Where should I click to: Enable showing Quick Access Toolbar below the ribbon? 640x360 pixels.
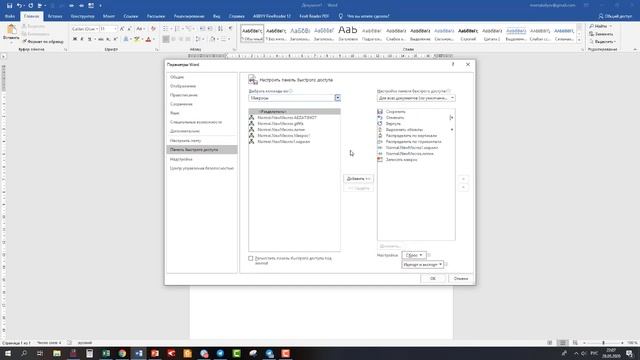251,258
